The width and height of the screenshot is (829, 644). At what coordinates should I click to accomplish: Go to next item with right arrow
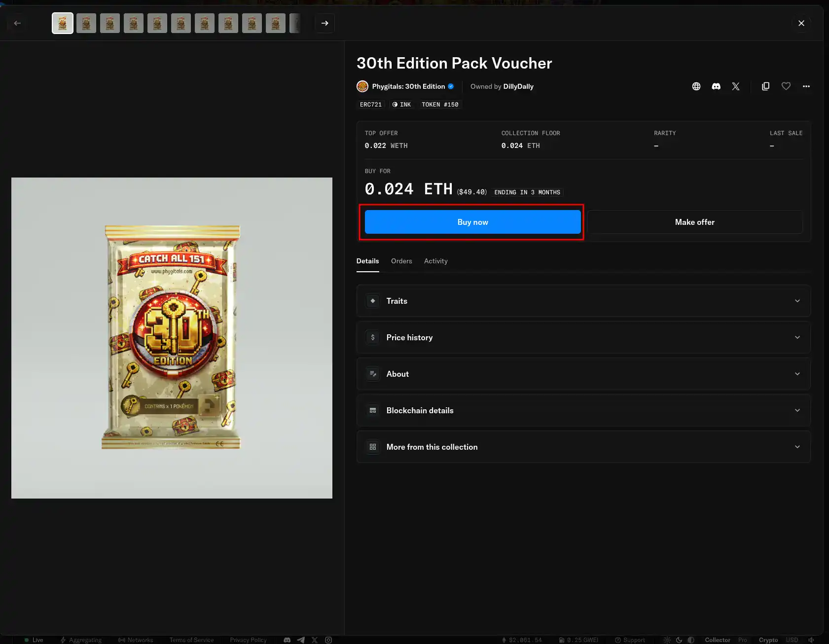(x=324, y=23)
